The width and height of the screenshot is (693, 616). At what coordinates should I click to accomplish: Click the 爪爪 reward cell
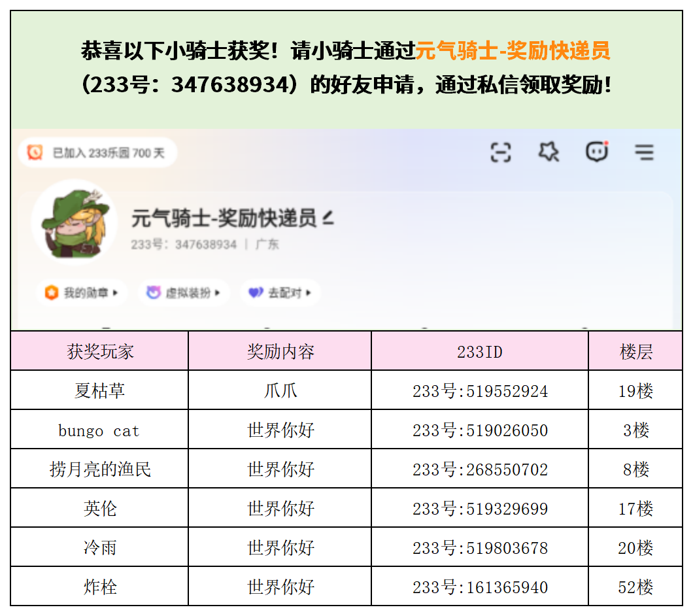click(280, 391)
